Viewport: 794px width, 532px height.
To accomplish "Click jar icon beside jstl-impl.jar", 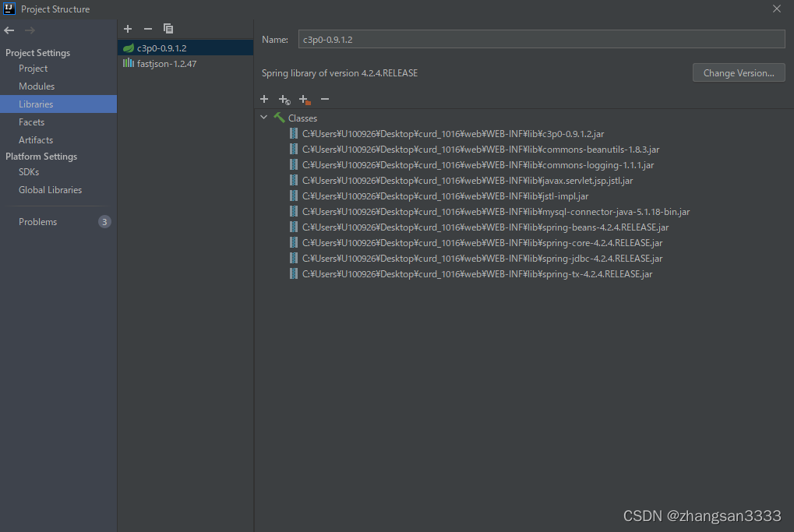I will pos(293,196).
